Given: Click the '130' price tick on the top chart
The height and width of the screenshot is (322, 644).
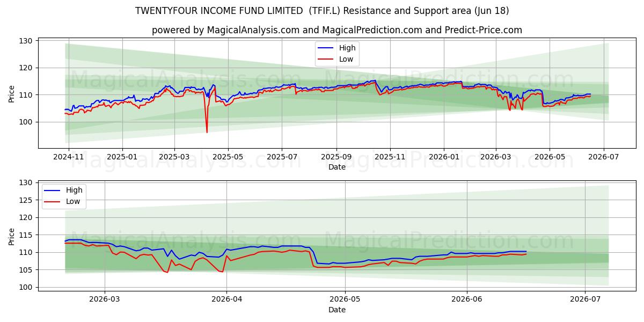Looking at the screenshot, I should point(27,41).
